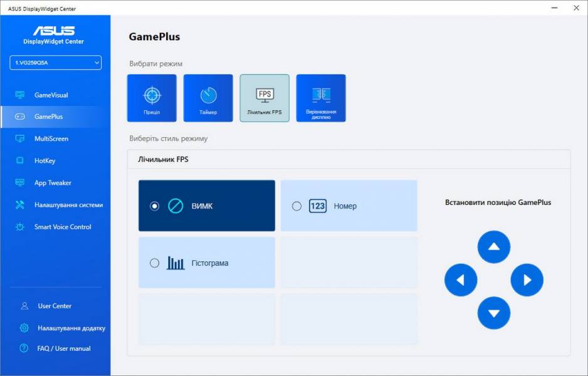Switch to MultiScreen in sidebar
This screenshot has width=588, height=376.
[x=51, y=138]
